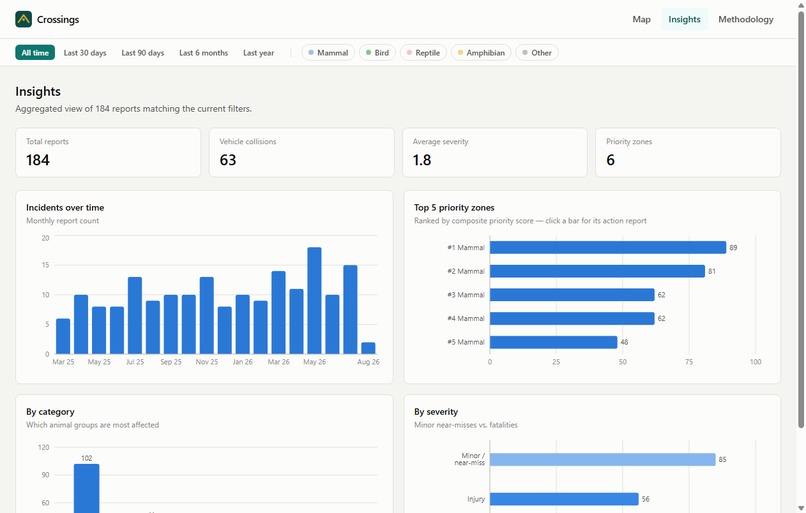Click the 'By category' title
This screenshot has height=513, width=806.
click(50, 412)
